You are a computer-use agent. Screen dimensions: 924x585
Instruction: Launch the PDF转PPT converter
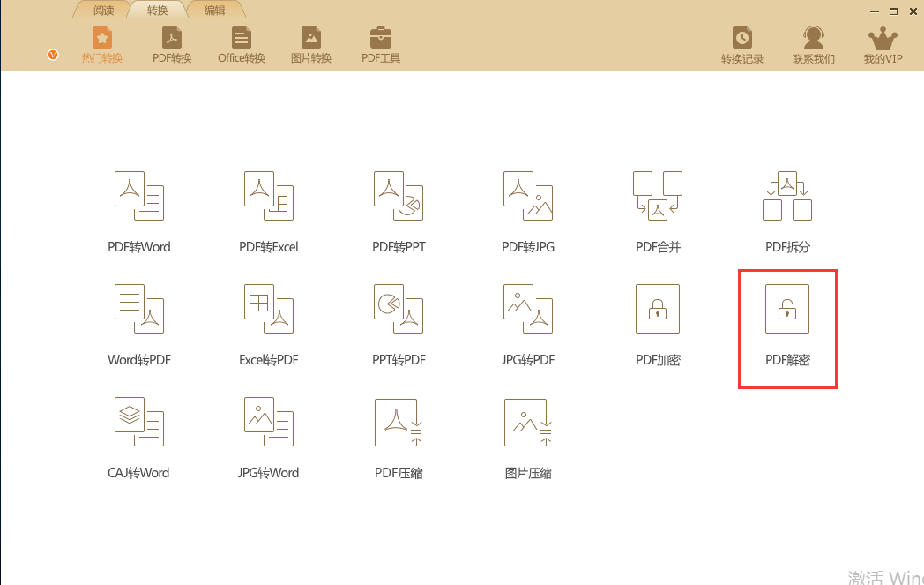click(x=399, y=196)
